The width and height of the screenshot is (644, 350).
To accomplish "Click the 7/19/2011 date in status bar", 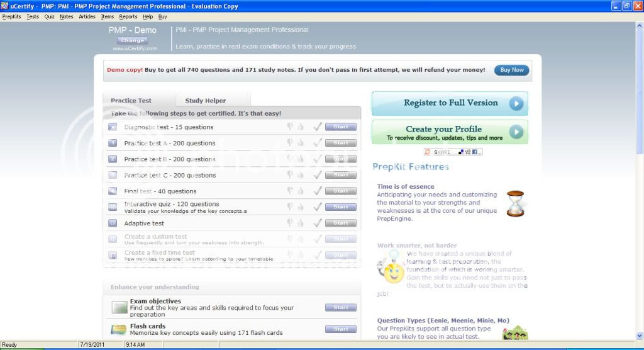I will tap(92, 345).
